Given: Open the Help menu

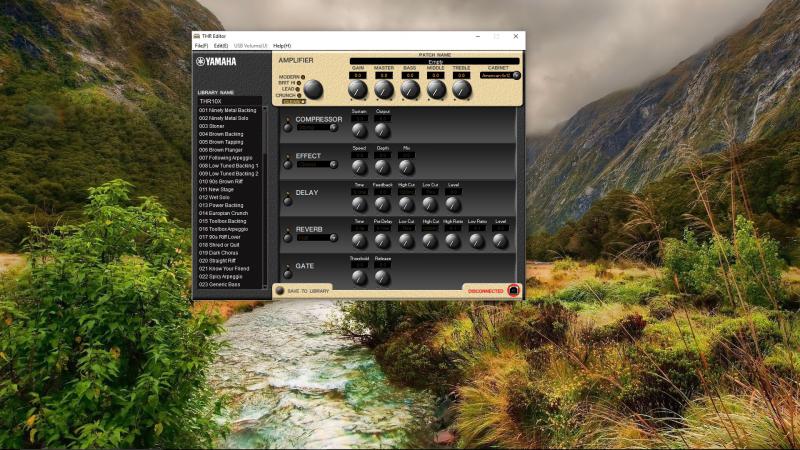Looking at the screenshot, I should 282,46.
